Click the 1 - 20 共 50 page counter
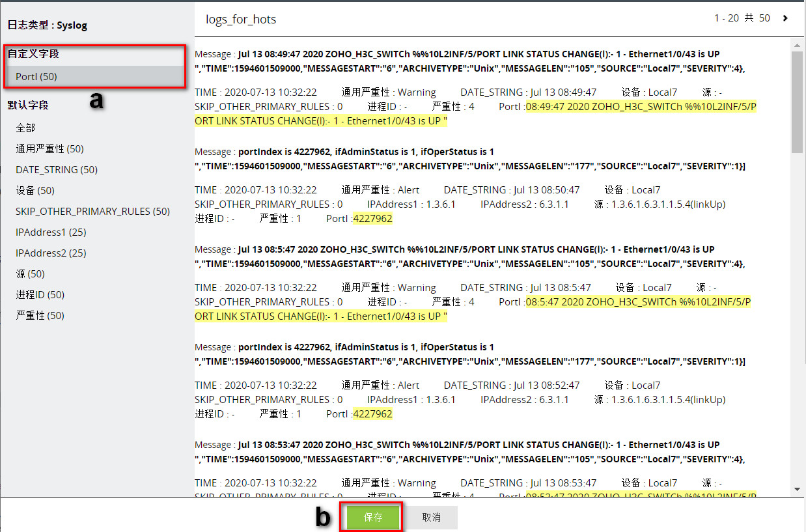This screenshot has height=532, width=806. (742, 18)
